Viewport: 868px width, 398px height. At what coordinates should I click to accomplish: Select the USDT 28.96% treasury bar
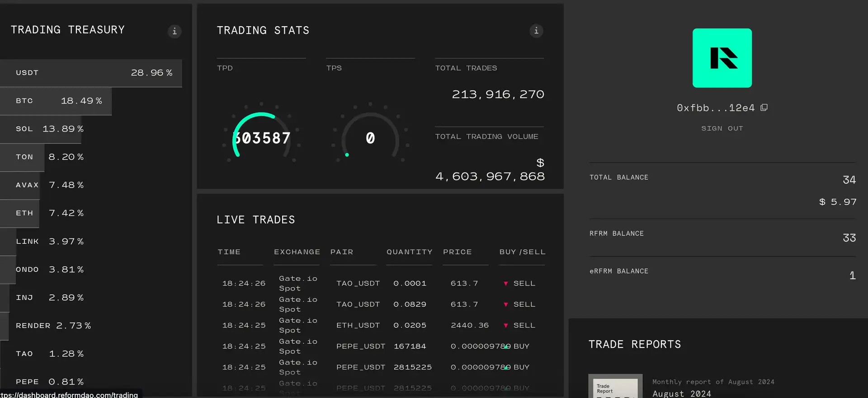click(91, 73)
